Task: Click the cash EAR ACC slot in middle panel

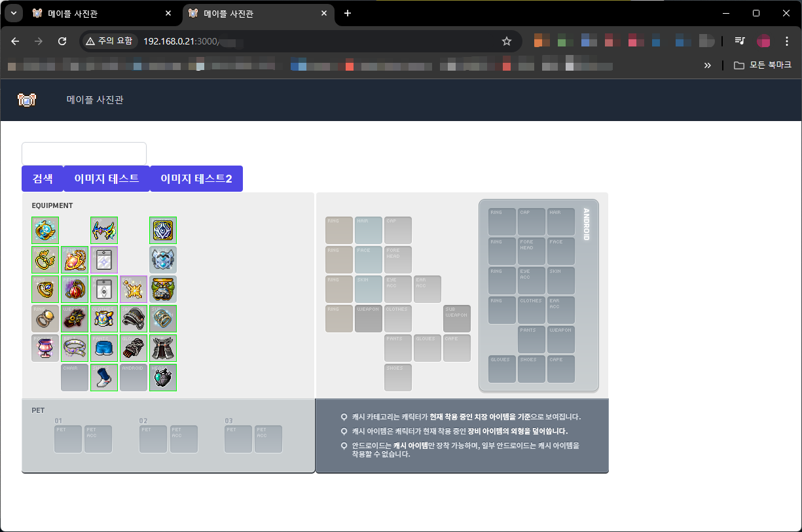Action: click(x=428, y=289)
